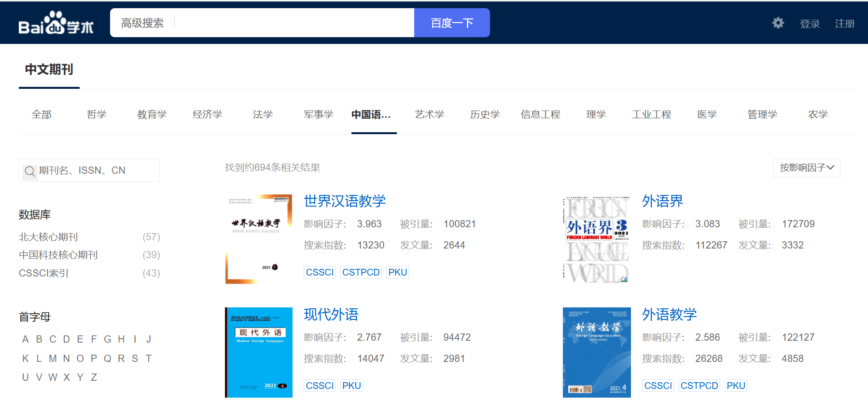Open the 高级搜索 advanced search option

pyautogui.click(x=142, y=23)
